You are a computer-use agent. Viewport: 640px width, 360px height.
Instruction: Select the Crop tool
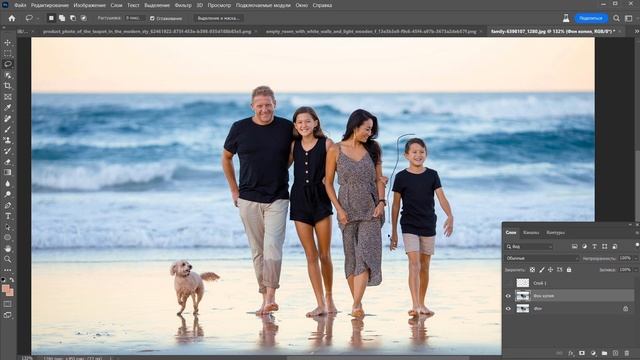pos(8,86)
